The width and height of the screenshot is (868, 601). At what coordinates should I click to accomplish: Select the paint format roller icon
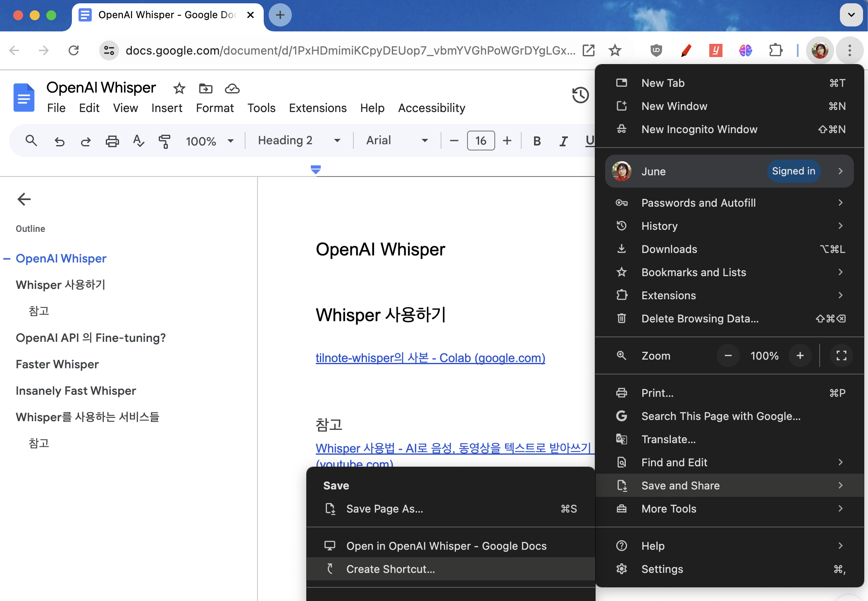tap(165, 141)
